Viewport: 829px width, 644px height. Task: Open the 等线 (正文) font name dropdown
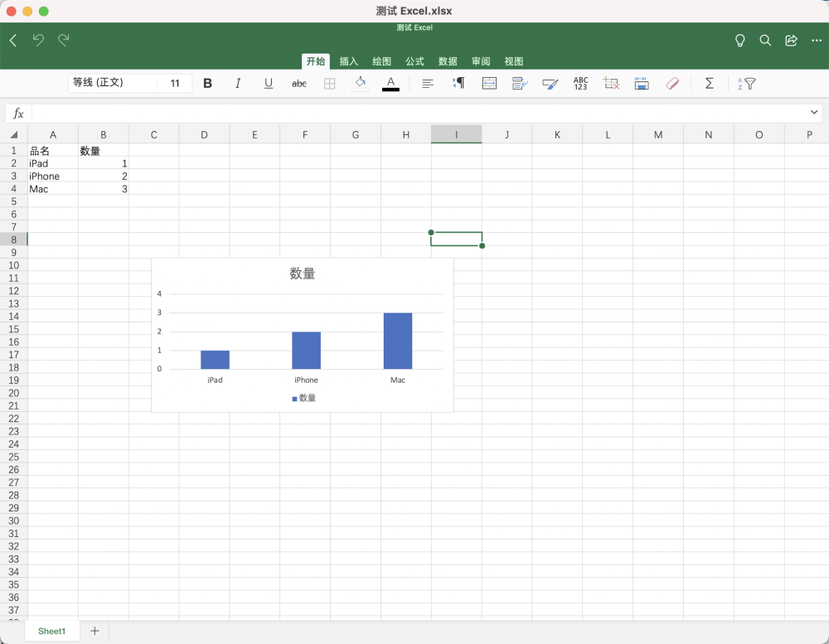click(113, 83)
